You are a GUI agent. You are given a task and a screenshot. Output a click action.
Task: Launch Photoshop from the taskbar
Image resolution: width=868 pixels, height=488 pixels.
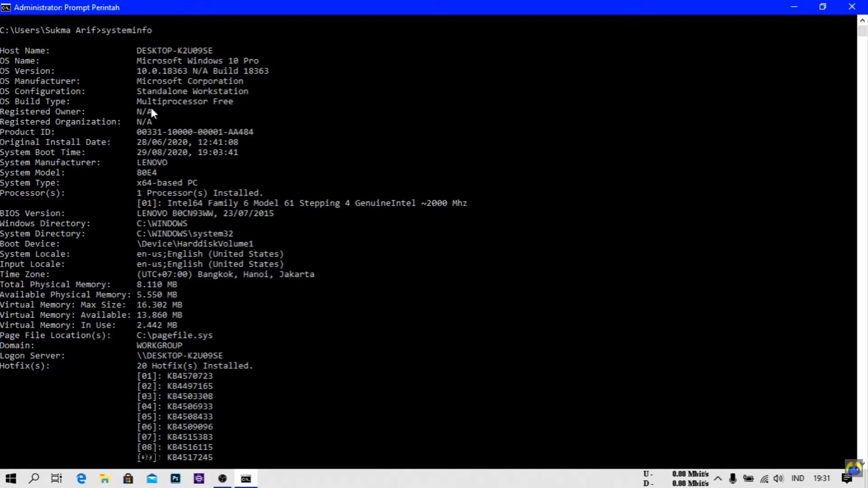[x=175, y=479]
